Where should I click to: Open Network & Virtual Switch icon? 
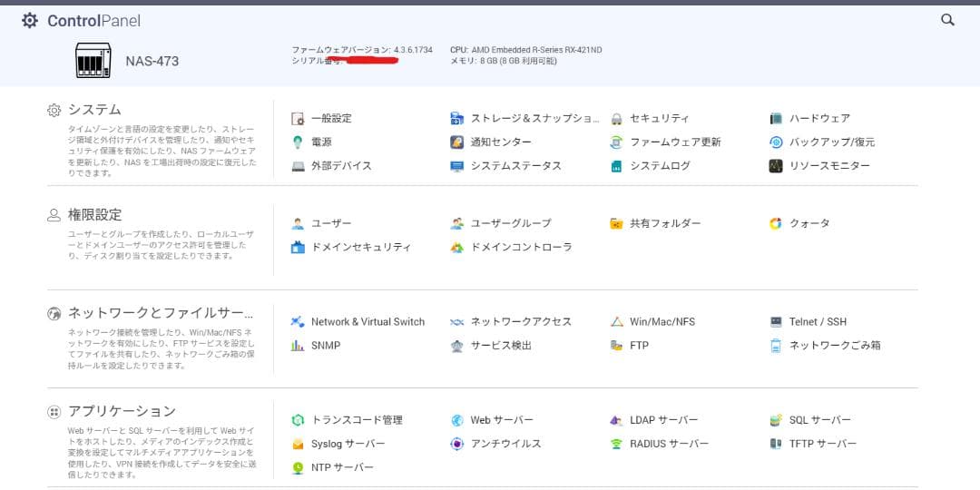pos(298,322)
